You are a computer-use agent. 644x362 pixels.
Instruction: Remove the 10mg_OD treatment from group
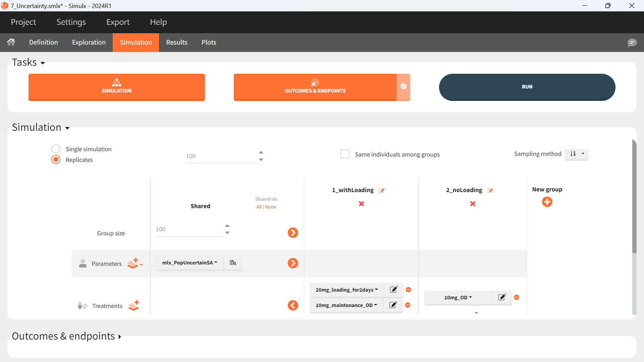coord(517,297)
